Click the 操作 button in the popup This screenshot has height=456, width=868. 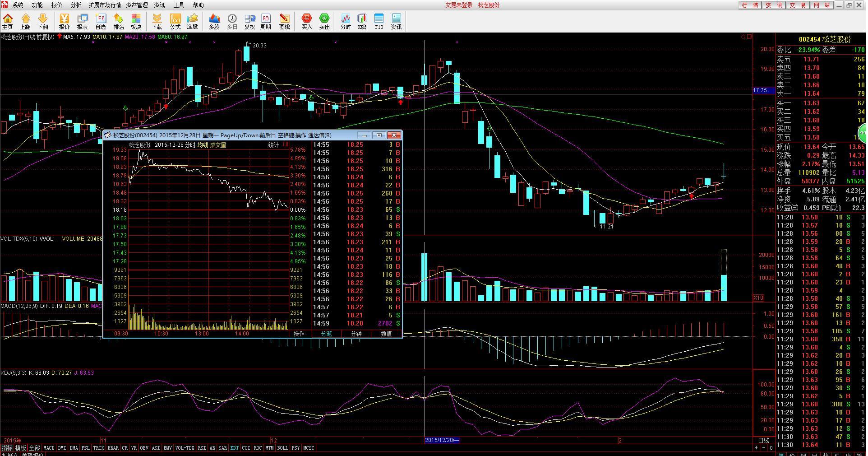(299, 334)
